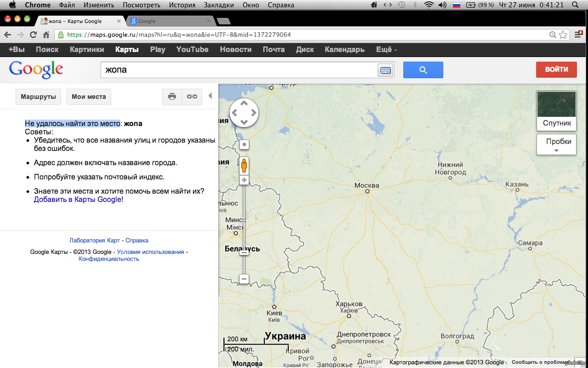Image resolution: width=588 pixels, height=368 pixels.
Task: Open a new tab button
Action: [223, 21]
